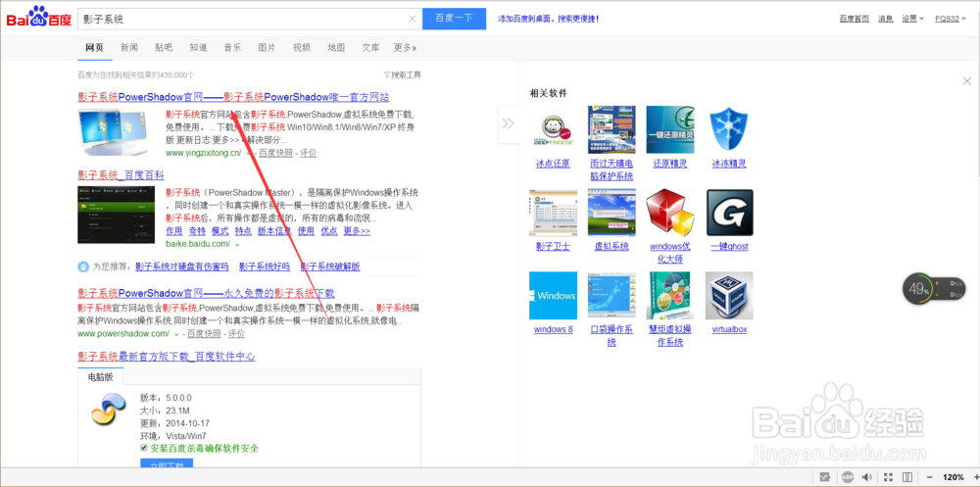Switch to the 图片 tab
This screenshot has width=980, height=487.
click(267, 47)
